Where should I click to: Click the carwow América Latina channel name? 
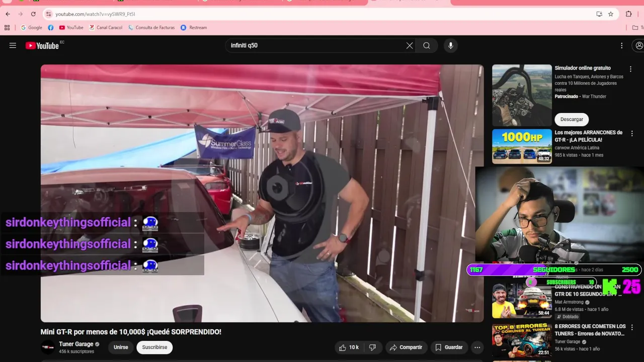(578, 148)
